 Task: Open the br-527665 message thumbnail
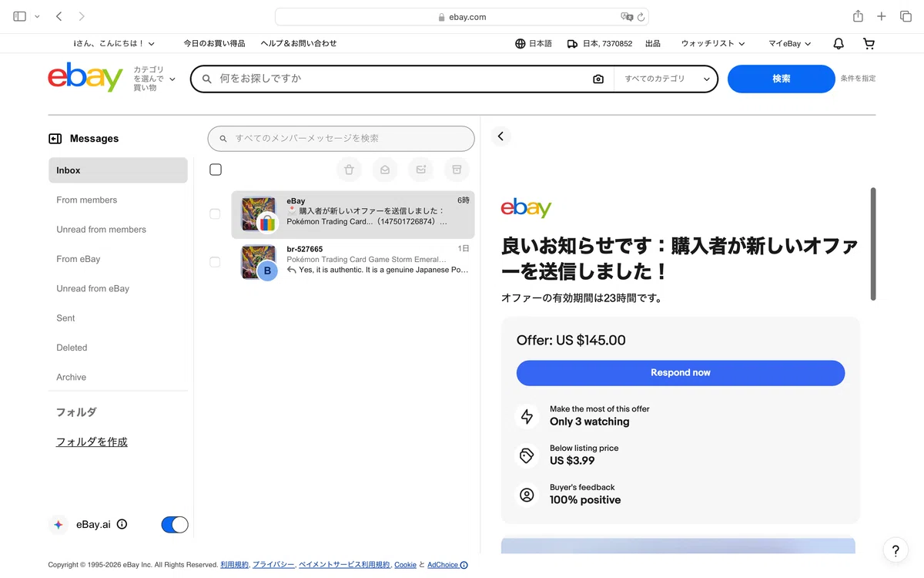259,262
